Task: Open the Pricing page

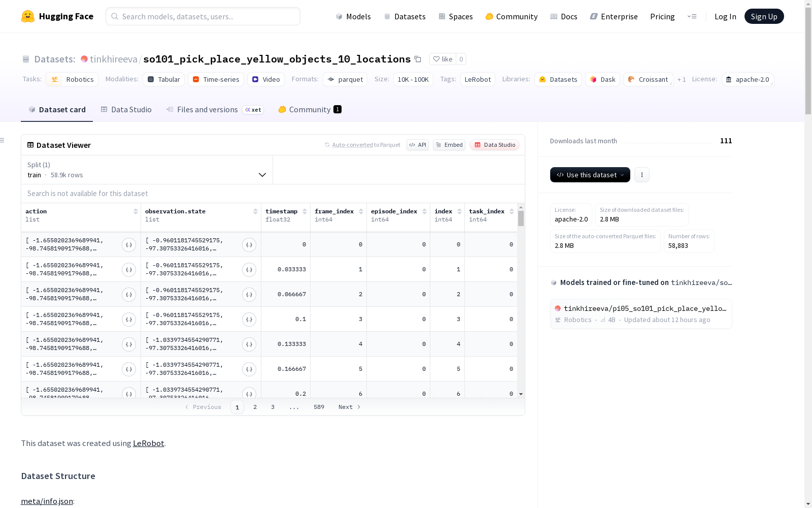Action: (x=662, y=16)
